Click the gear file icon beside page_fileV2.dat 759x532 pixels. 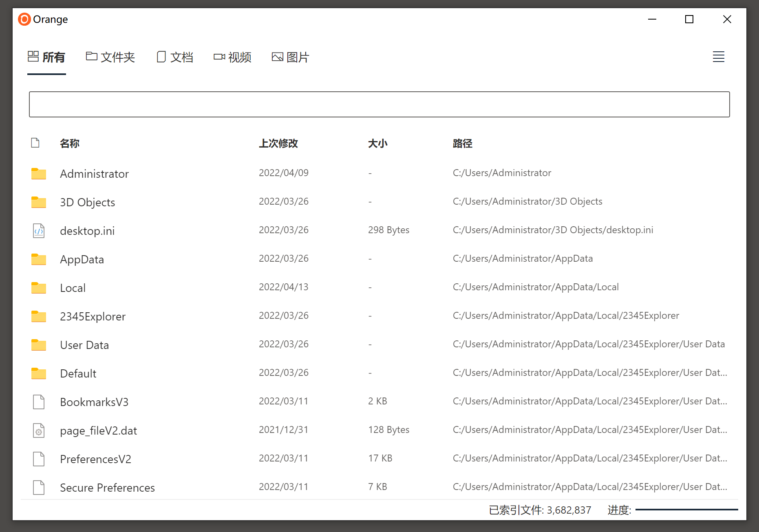[38, 430]
